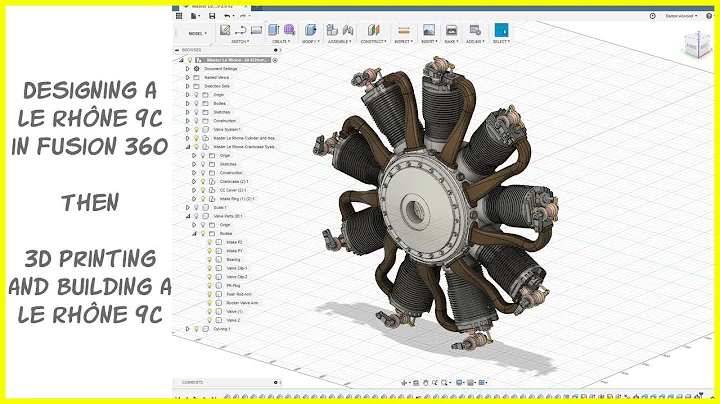Screen dimensions: 720x404
Task: Collapse the Valve Parts 3D:1 node
Action: pyautogui.click(x=187, y=216)
